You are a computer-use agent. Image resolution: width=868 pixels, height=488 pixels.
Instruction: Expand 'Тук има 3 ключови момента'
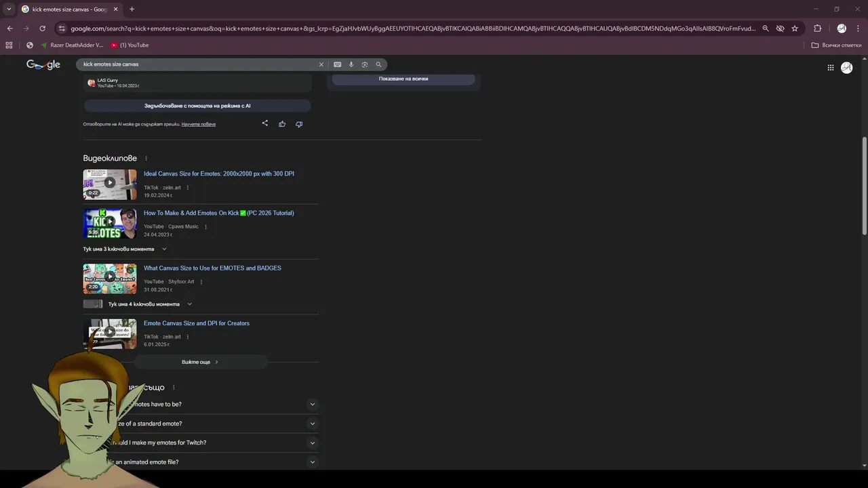[125, 249]
